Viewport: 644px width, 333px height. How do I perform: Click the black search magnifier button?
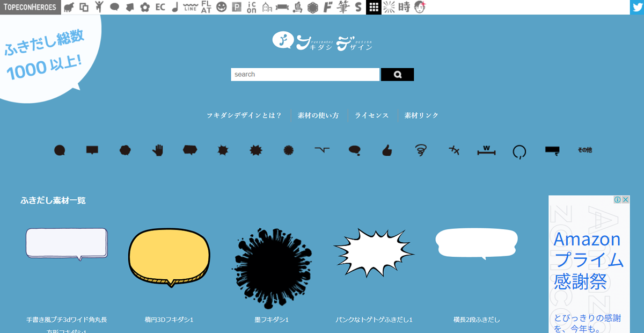point(397,74)
